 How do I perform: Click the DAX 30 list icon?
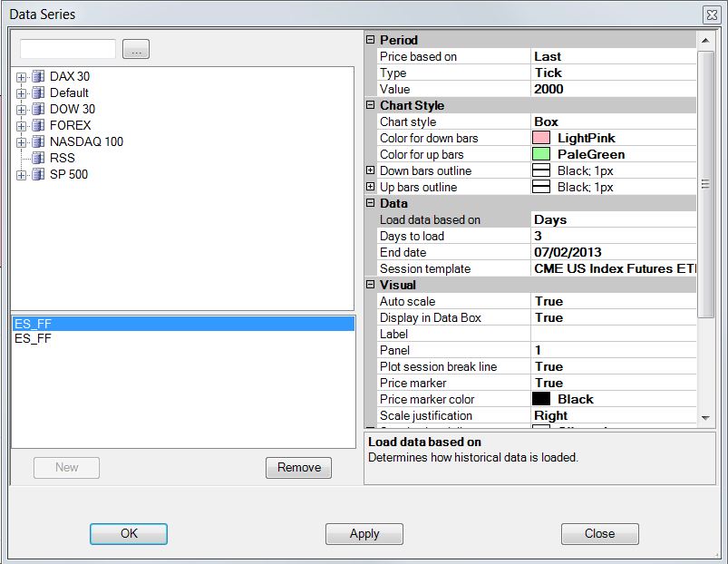click(38, 76)
